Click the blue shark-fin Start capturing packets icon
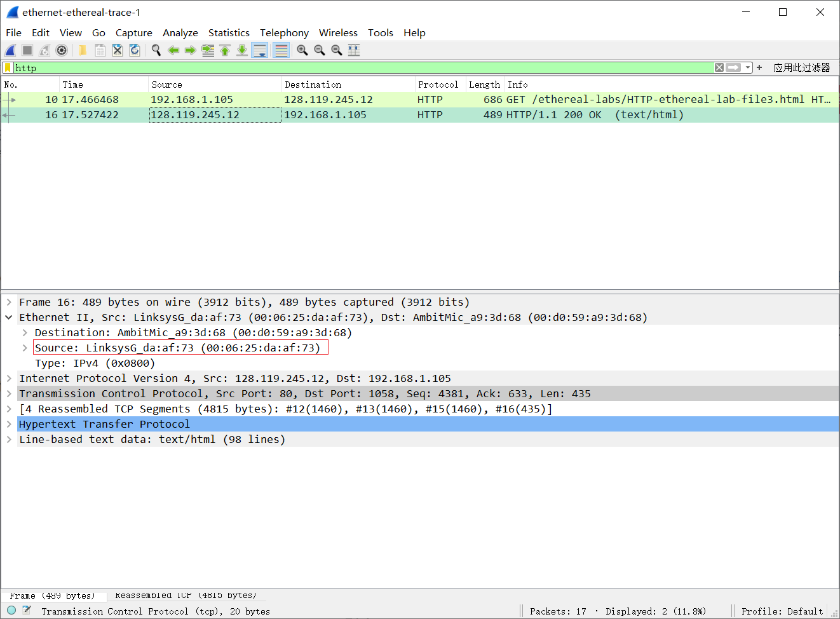The height and width of the screenshot is (619, 840). tap(10, 50)
